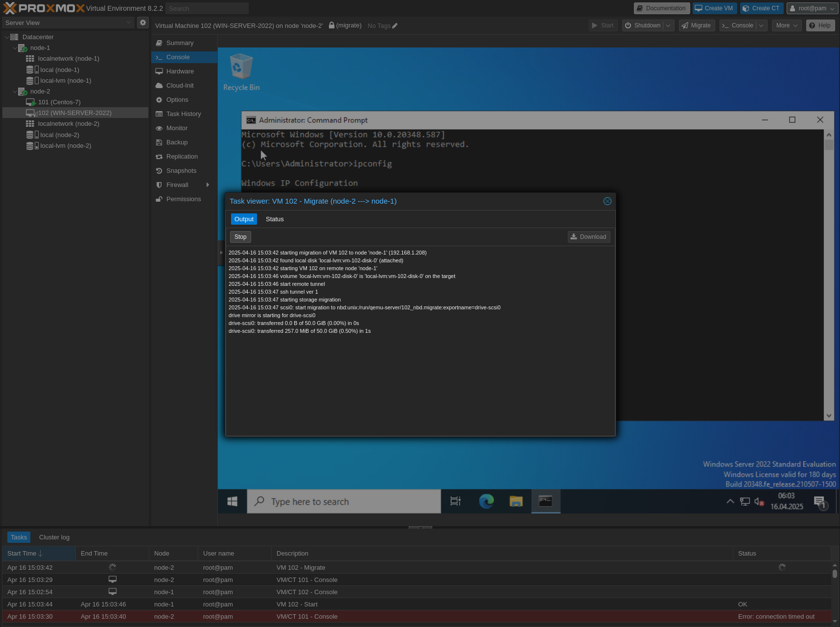Switch to the Cluster log tab
This screenshot has height=627, width=840.
tap(54, 537)
